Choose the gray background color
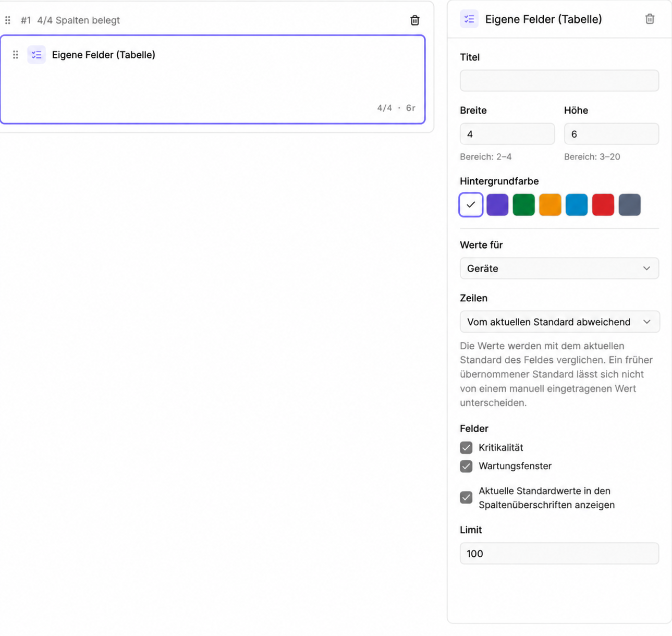Screen dimensions: 672x636 [630, 205]
